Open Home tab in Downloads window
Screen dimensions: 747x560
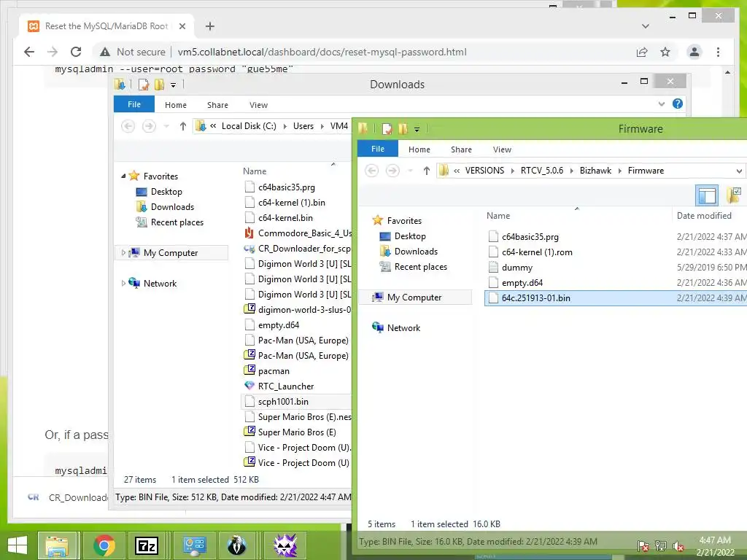point(176,105)
